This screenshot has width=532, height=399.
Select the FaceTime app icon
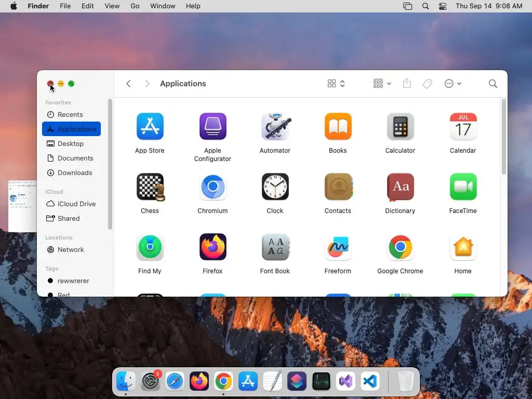click(463, 187)
